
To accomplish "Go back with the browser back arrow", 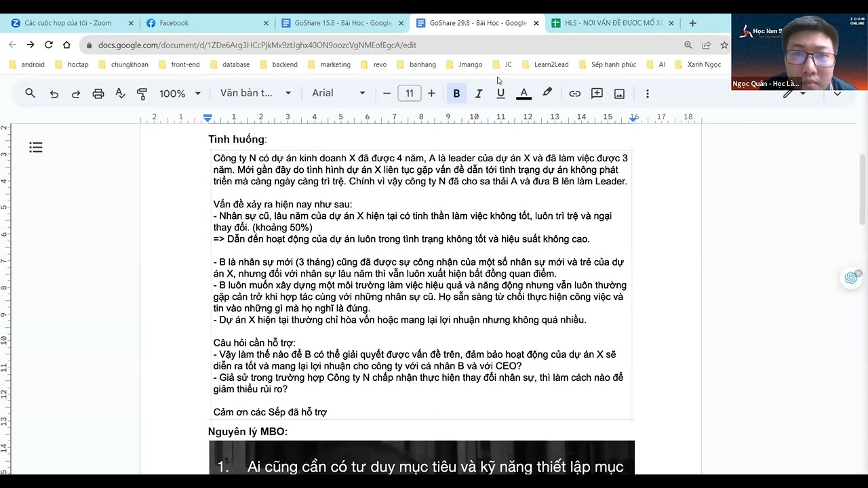I will (x=12, y=45).
